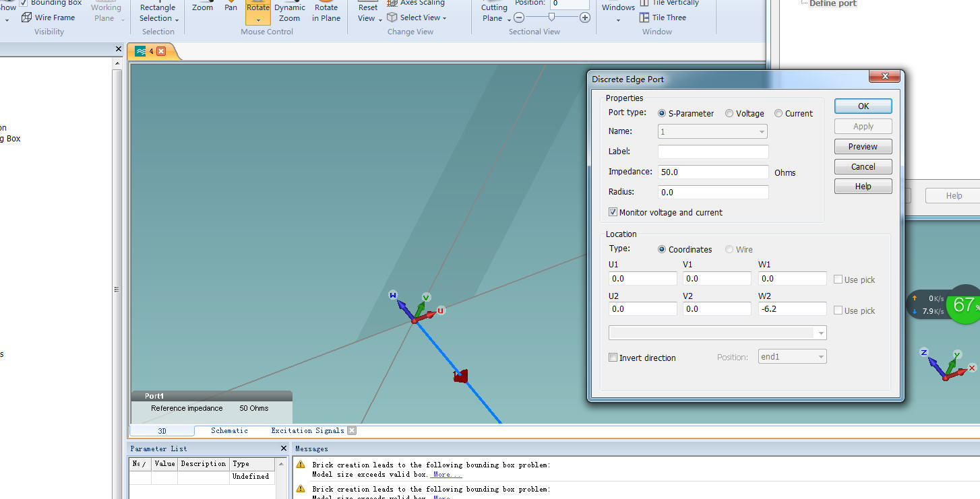Screen dimensions: 980x499
Task: Click the first warning icon in Messages
Action: [x=301, y=465]
